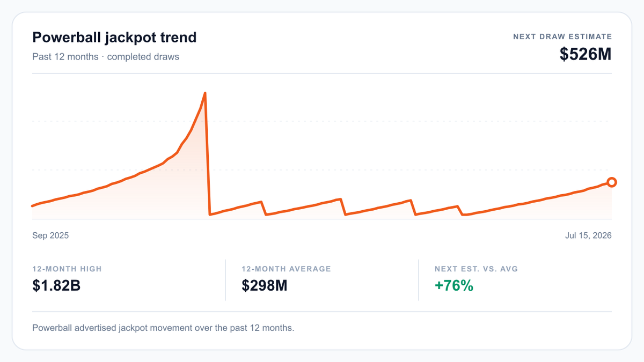Screen dimensions: 644x362
Task: Click the NEXT DRAW ESTIMATE label
Action: [562, 36]
